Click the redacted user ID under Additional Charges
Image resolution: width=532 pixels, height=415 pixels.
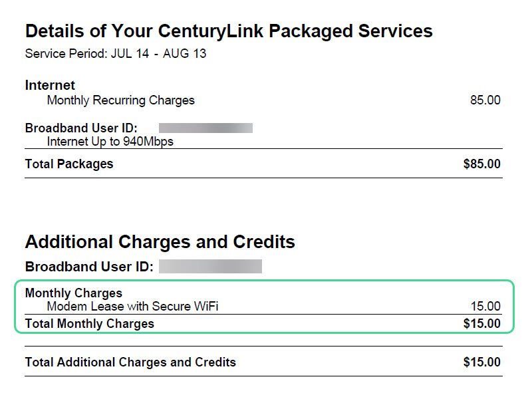(210, 267)
